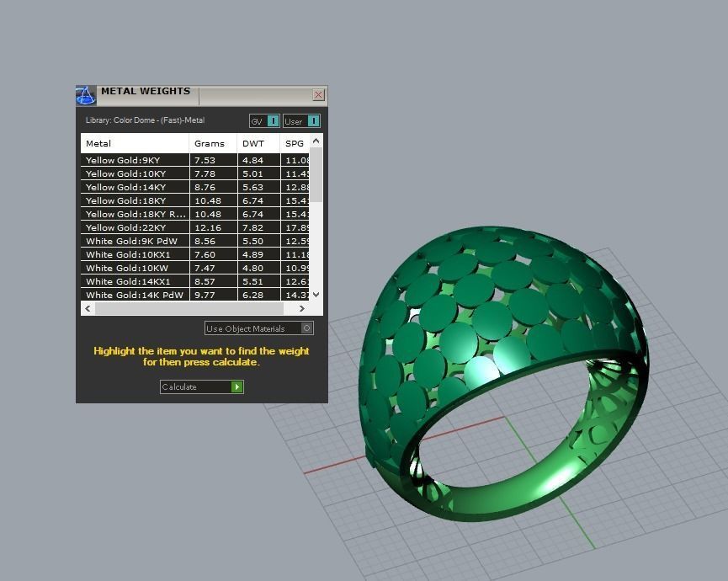Image resolution: width=728 pixels, height=581 pixels.
Task: Click the 12.16 grams cell
Action: [x=213, y=227]
